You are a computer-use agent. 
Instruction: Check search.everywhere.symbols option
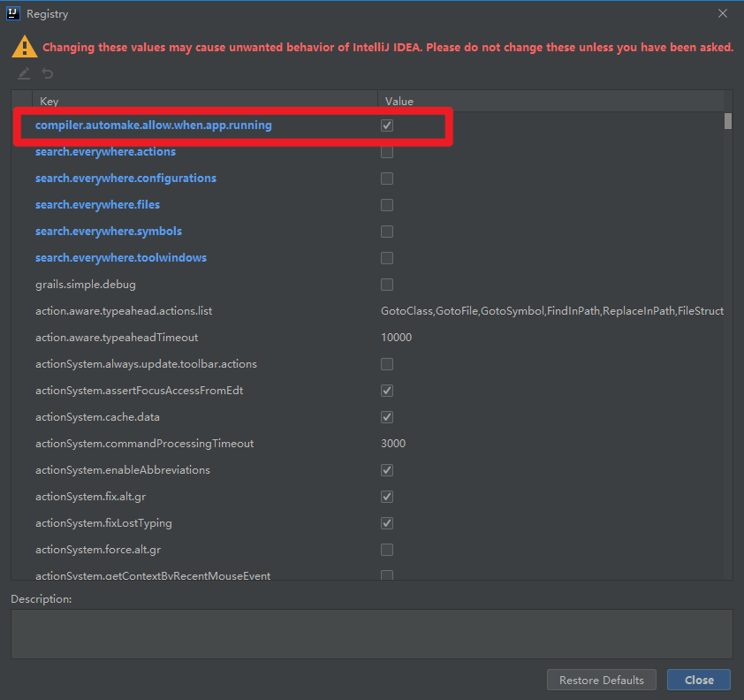point(387,231)
